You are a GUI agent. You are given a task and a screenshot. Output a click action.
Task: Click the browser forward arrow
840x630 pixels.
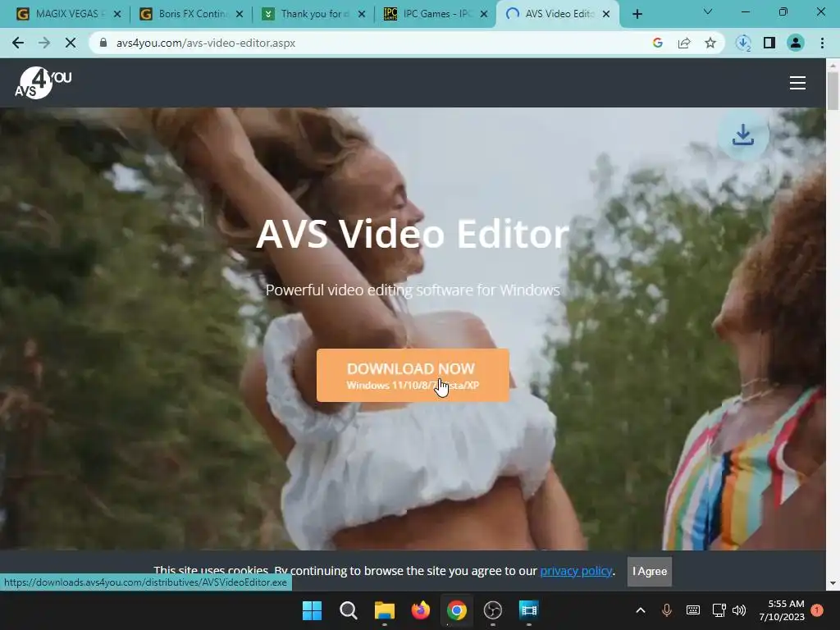coord(44,43)
